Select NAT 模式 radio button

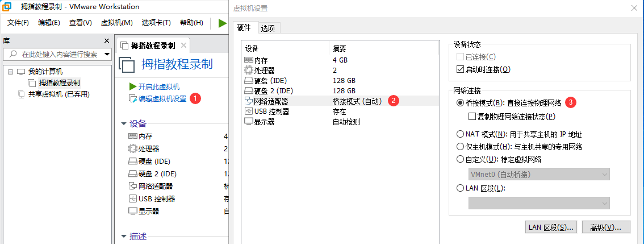(461, 135)
